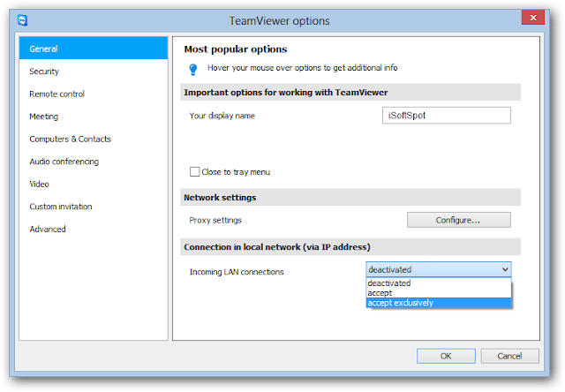
Task: Enable the Close to tray menu checkbox
Action: point(194,171)
